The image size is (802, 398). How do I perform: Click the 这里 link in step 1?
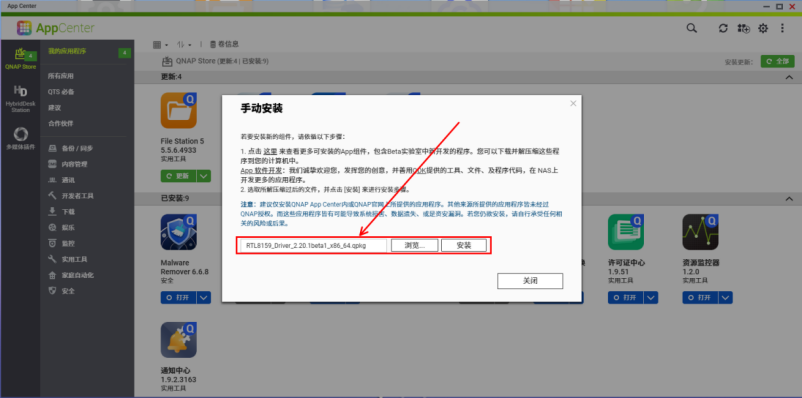(x=271, y=152)
